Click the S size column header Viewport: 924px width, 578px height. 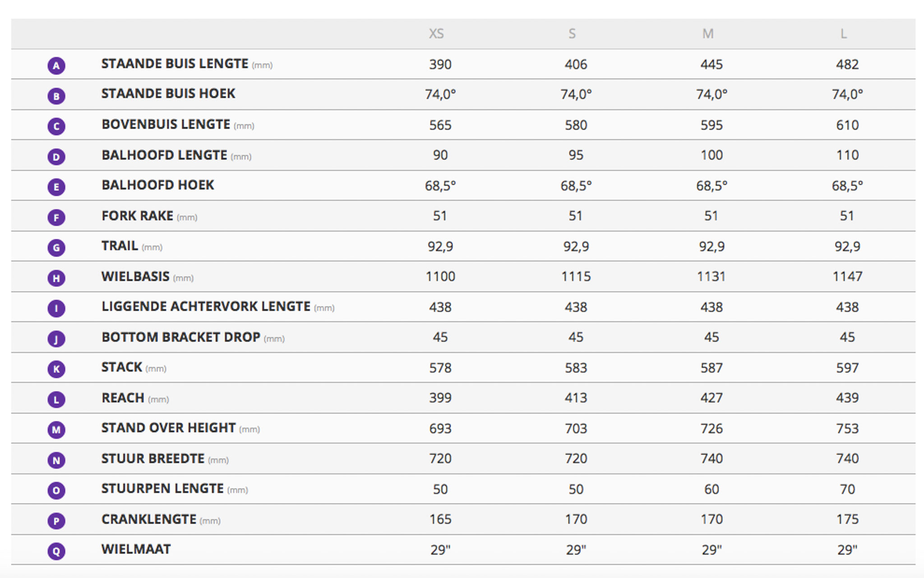[x=572, y=34]
